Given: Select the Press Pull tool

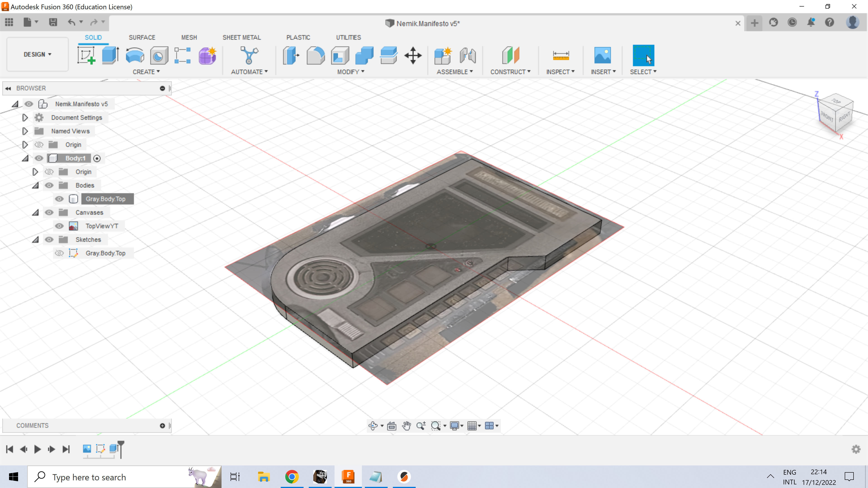Looking at the screenshot, I should click(291, 55).
